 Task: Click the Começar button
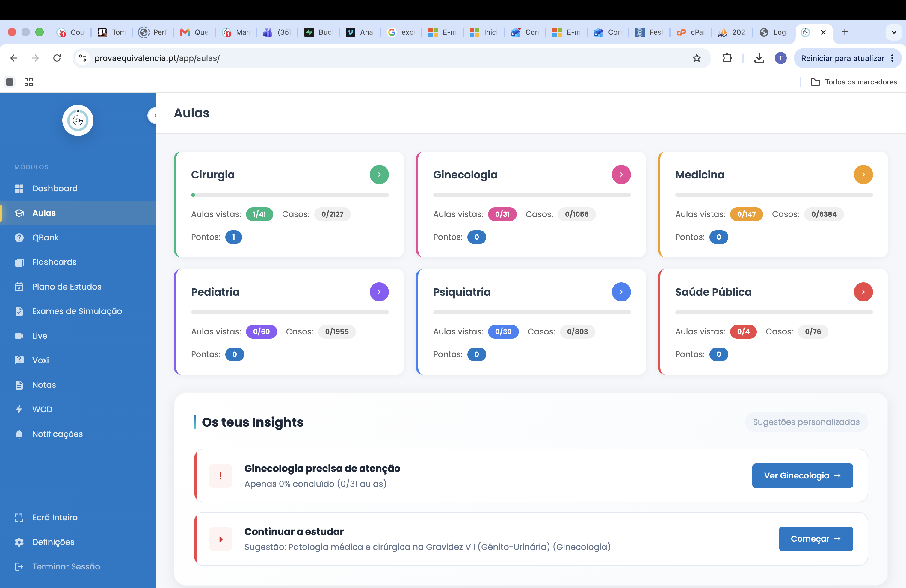(816, 539)
